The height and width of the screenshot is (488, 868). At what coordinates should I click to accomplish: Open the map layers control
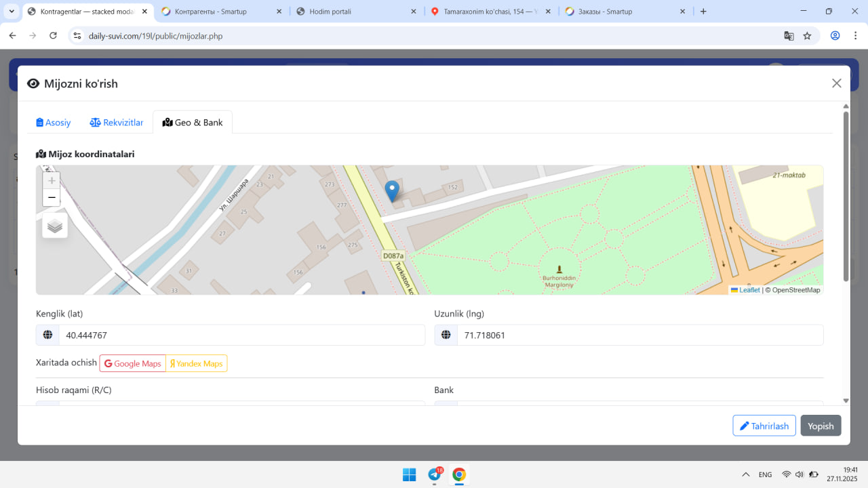tap(55, 226)
